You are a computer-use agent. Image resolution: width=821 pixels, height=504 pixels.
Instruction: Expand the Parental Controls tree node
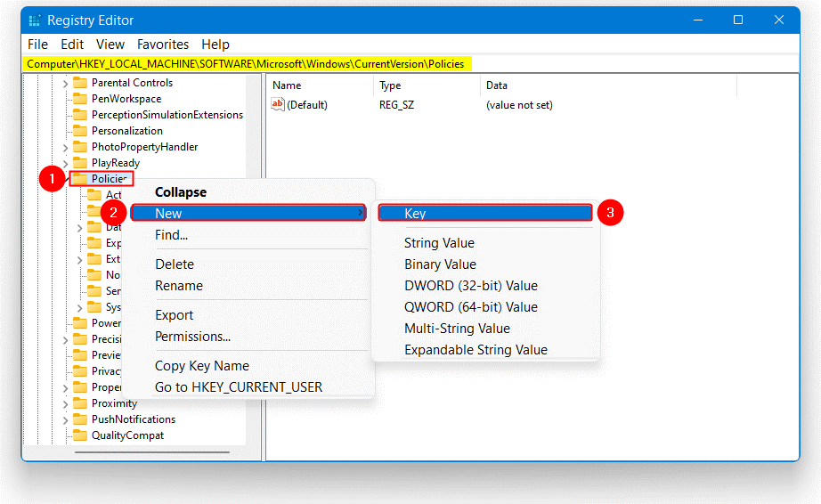(65, 83)
